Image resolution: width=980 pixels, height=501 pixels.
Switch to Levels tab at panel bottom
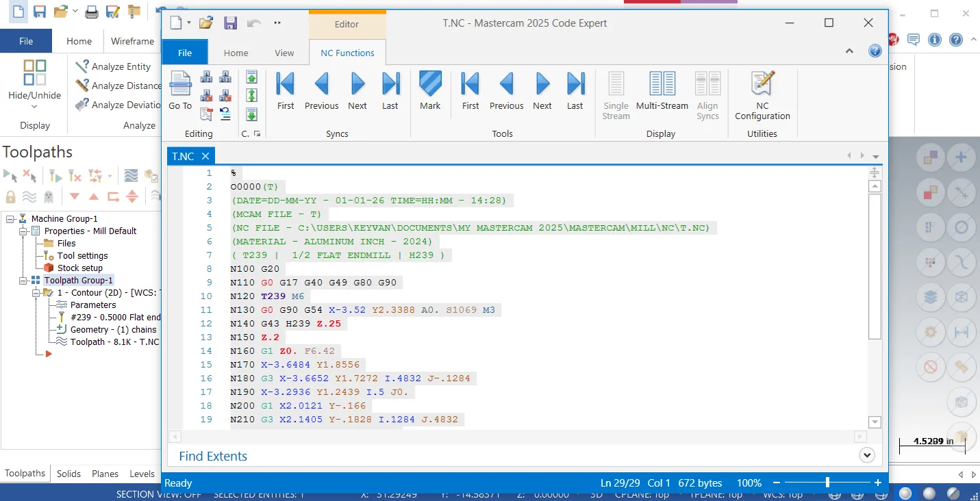point(142,474)
